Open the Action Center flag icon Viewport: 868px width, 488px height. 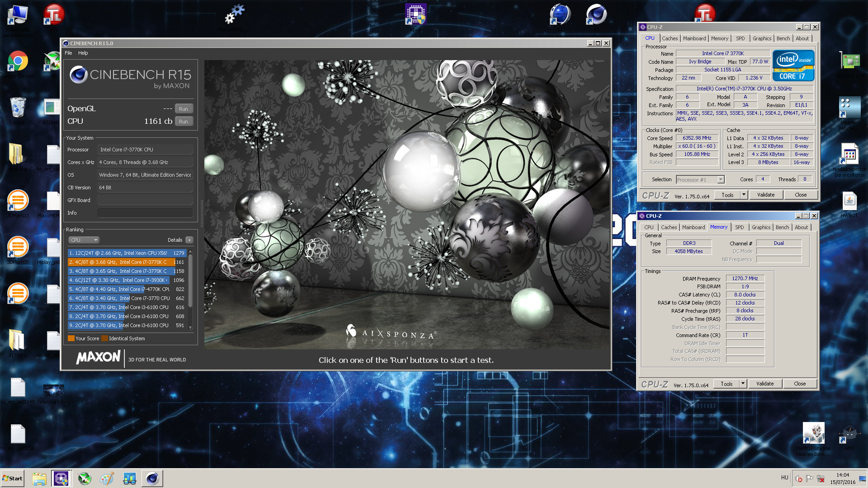point(810,479)
